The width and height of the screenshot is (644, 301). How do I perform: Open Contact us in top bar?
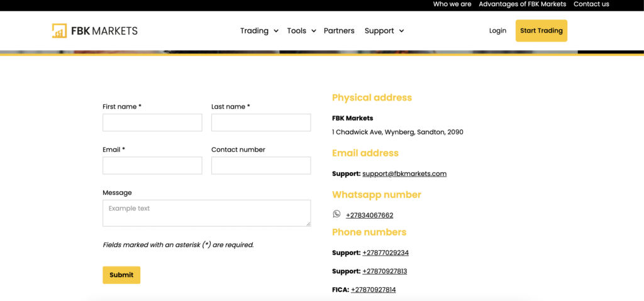(591, 4)
